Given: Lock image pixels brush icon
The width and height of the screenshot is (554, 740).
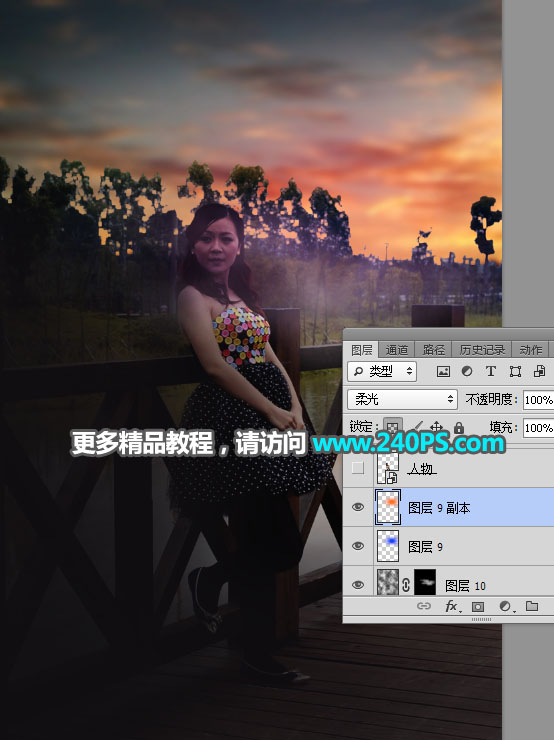Looking at the screenshot, I should click(416, 428).
